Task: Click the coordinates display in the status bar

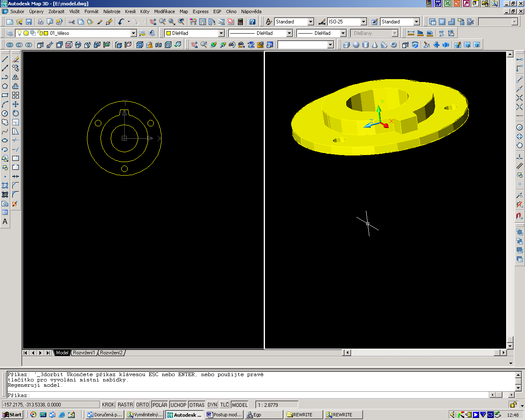Action: pos(50,405)
